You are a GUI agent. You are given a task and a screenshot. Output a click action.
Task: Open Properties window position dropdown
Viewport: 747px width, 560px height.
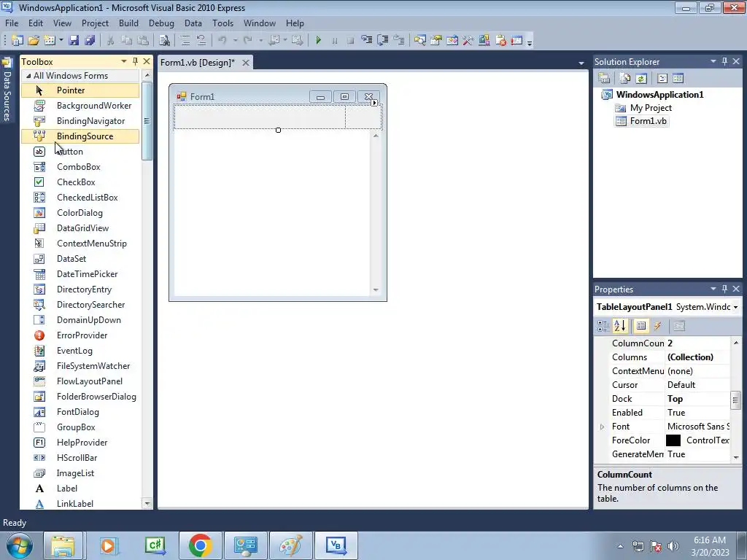(713, 289)
